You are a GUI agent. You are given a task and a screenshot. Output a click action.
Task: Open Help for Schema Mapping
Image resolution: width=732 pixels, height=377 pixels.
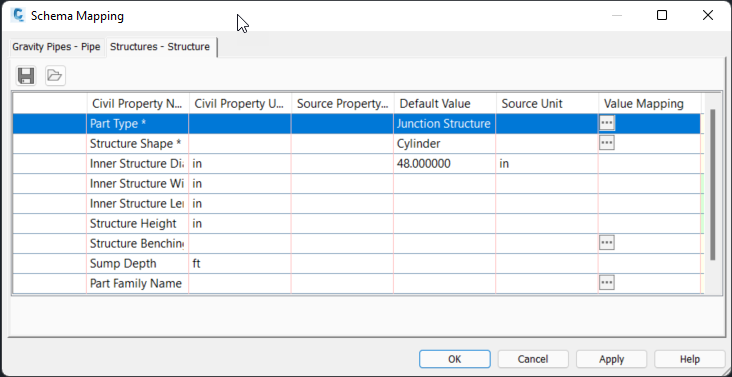690,359
